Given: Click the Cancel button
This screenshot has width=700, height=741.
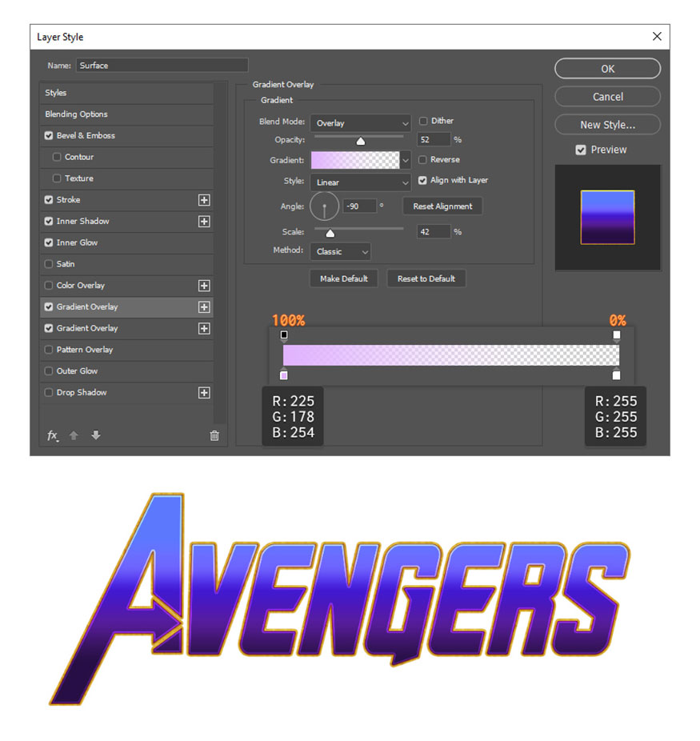Looking at the screenshot, I should tap(607, 97).
